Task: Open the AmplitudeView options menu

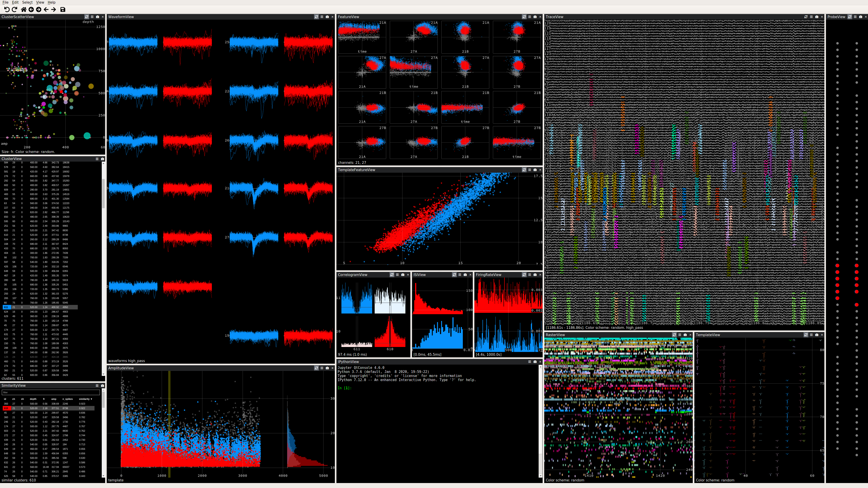Action: tap(322, 368)
